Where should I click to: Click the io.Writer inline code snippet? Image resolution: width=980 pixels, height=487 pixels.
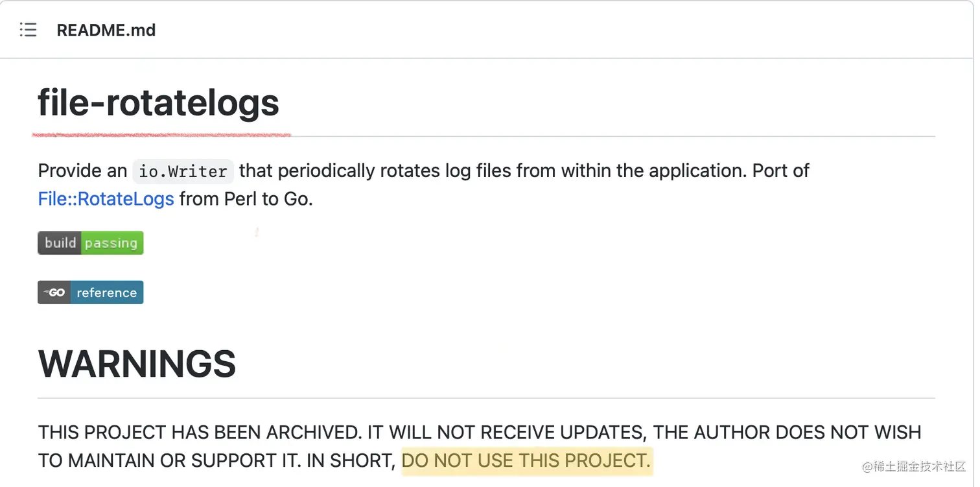tap(183, 171)
